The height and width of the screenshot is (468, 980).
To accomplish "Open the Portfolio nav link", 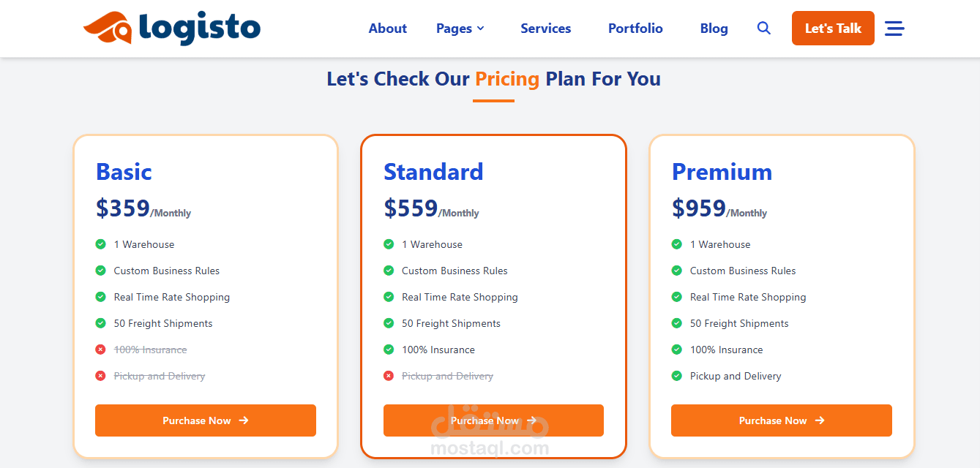I will coord(635,29).
